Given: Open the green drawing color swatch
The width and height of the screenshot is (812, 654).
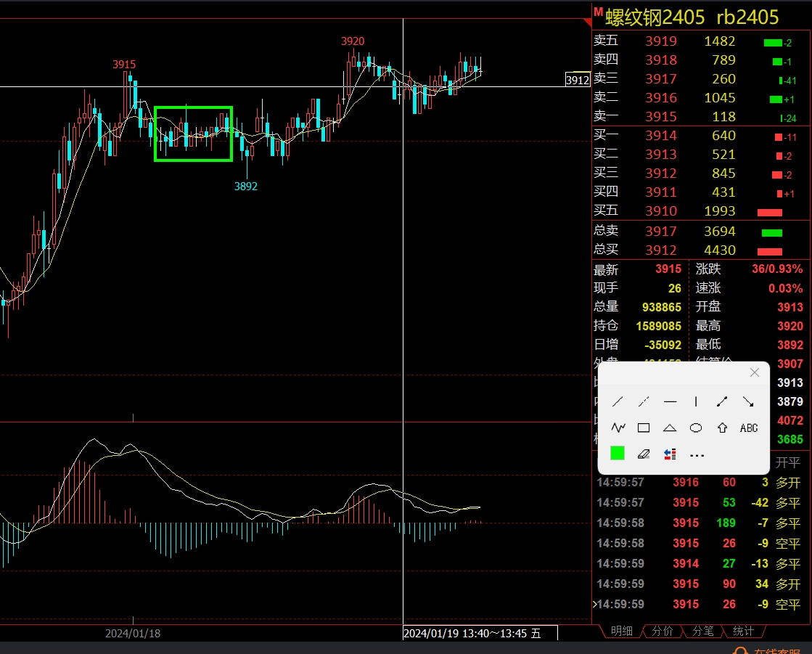Looking at the screenshot, I should click(618, 453).
